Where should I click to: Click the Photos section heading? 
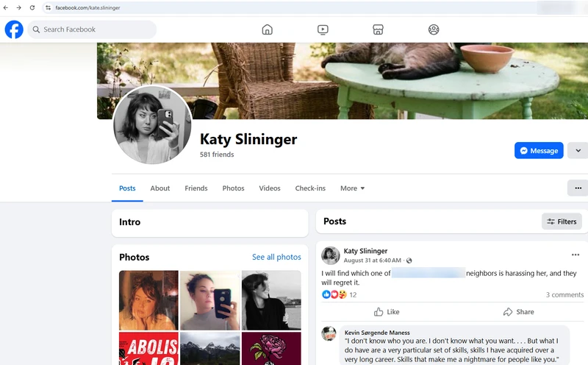point(135,258)
